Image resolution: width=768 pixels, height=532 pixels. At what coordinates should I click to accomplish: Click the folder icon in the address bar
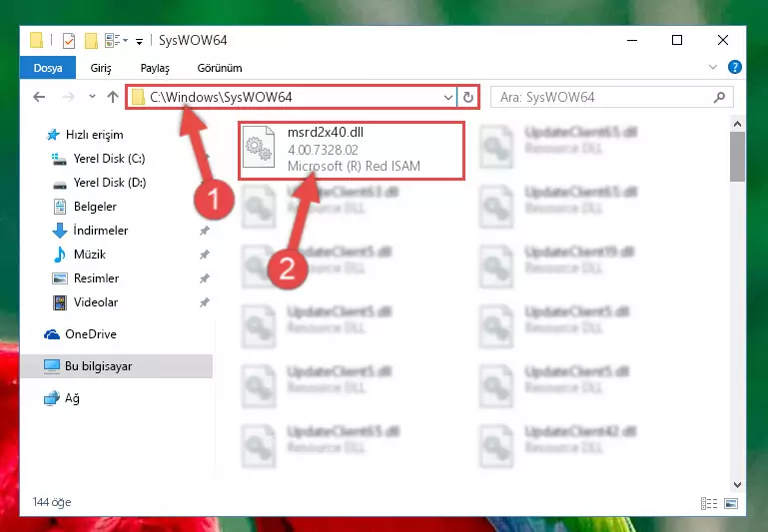pyautogui.click(x=138, y=97)
